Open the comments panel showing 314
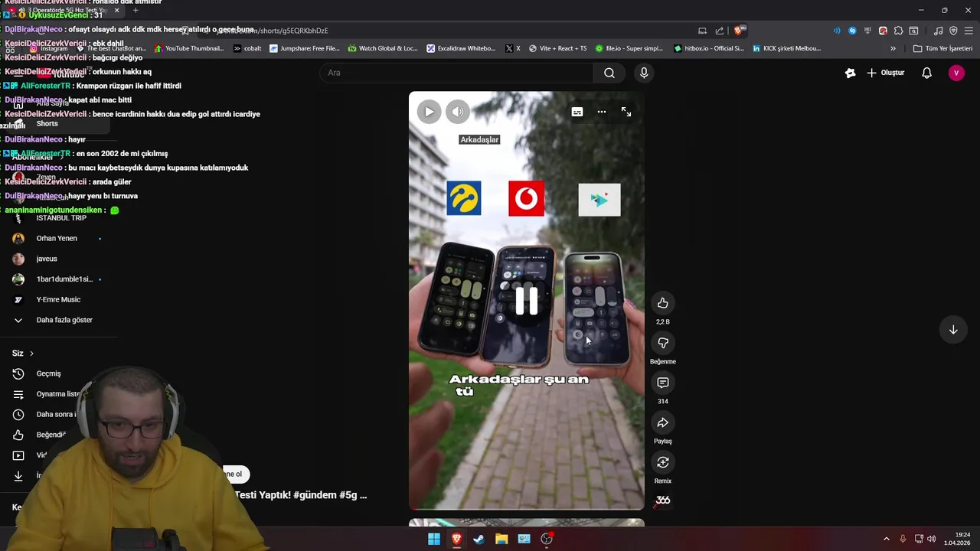Screen dimensions: 980x551 tap(663, 383)
